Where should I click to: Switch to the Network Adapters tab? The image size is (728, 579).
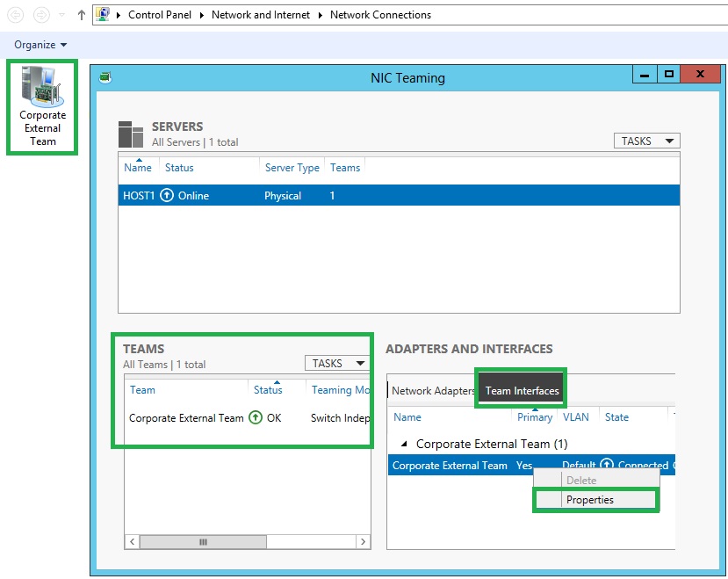click(431, 390)
